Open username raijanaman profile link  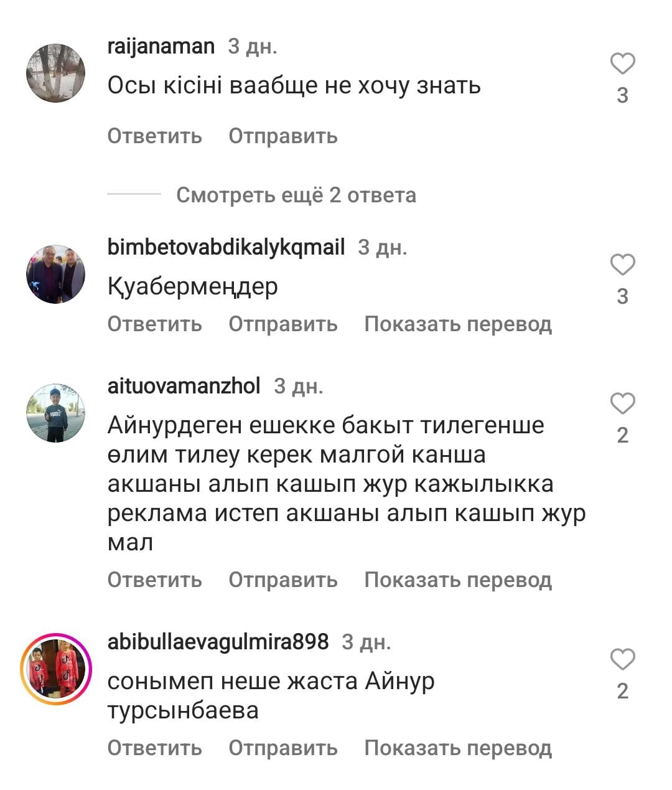coord(161,46)
